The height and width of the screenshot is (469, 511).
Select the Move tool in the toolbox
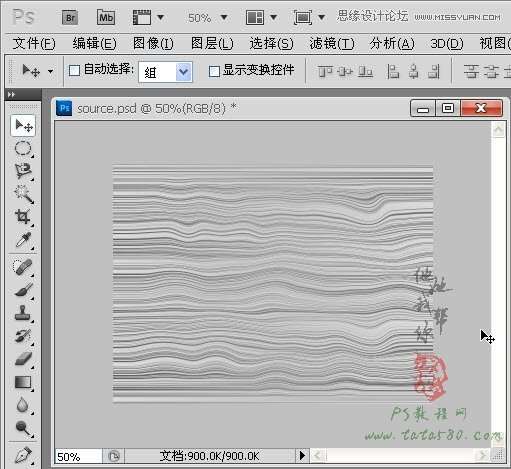tap(23, 126)
